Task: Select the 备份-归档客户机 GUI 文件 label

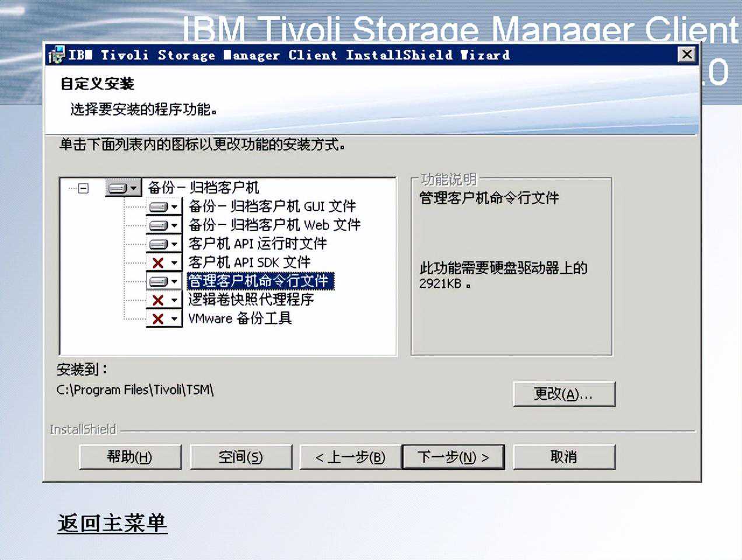Action: point(272,206)
